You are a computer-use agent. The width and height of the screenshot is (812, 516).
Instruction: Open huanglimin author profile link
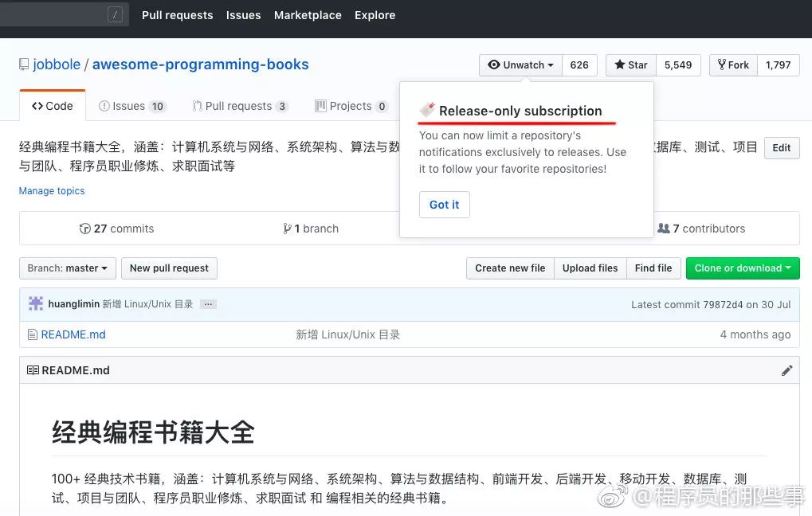tap(73, 304)
